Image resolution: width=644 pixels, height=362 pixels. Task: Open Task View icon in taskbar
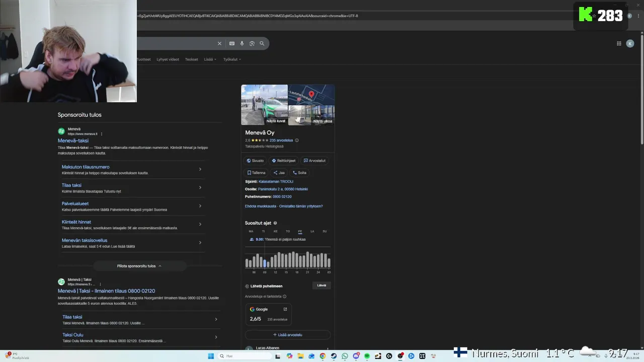click(x=277, y=356)
